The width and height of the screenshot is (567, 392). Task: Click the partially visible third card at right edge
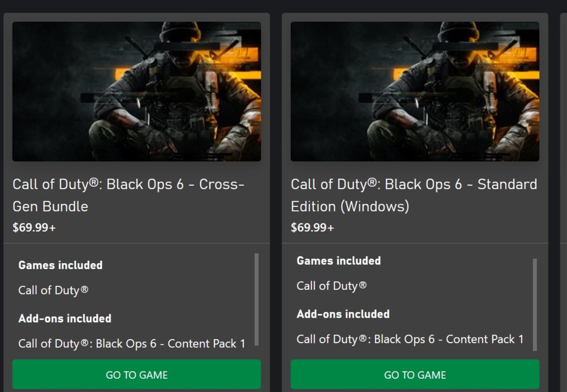[x=564, y=196]
